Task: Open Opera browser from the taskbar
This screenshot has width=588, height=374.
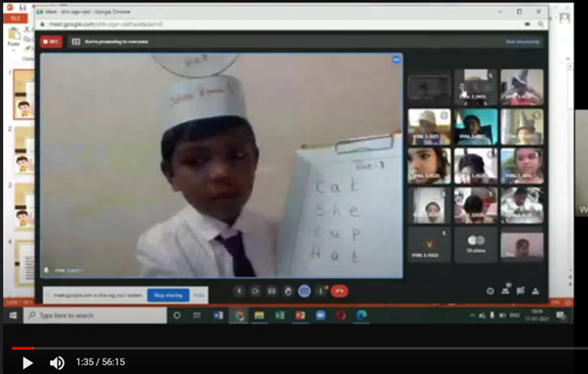Action: pos(341,315)
